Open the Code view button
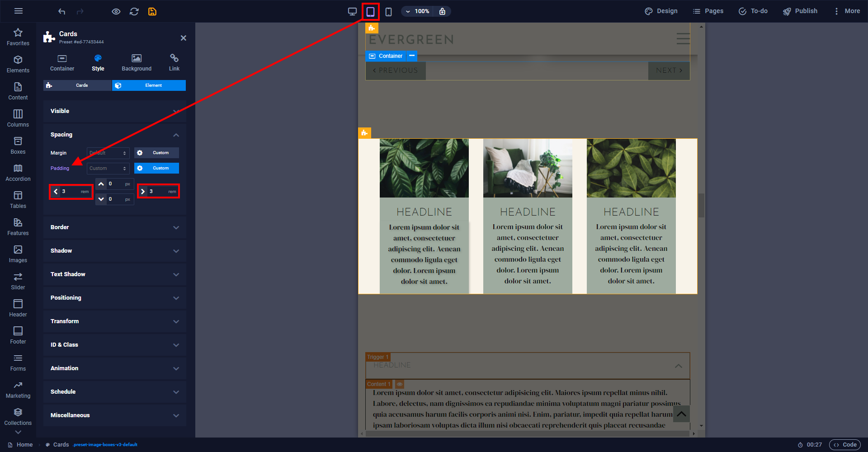This screenshot has height=452, width=868. point(845,445)
